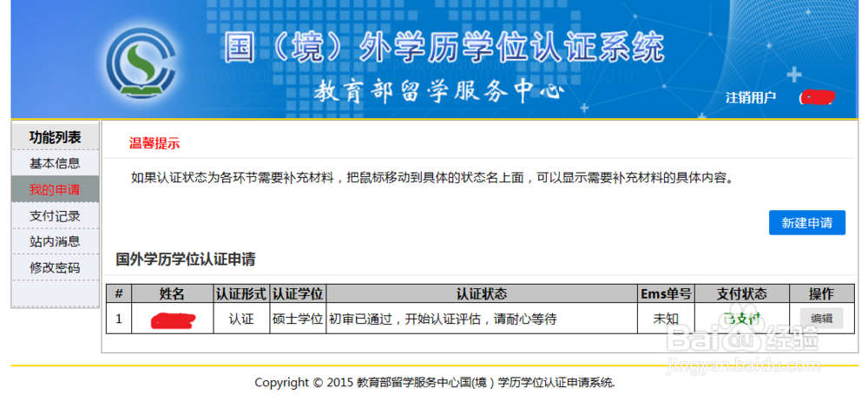
Task: Click the 支付状态 column header
Action: pyautogui.click(x=742, y=293)
